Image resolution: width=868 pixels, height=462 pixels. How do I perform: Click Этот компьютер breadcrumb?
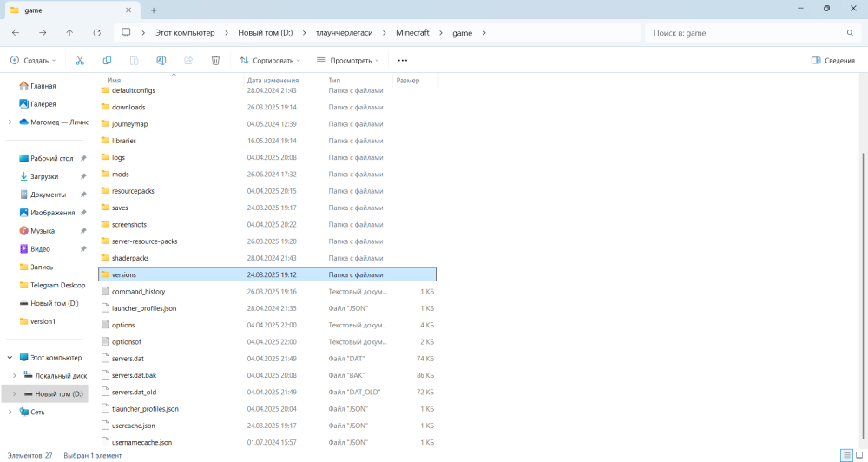tap(185, 33)
